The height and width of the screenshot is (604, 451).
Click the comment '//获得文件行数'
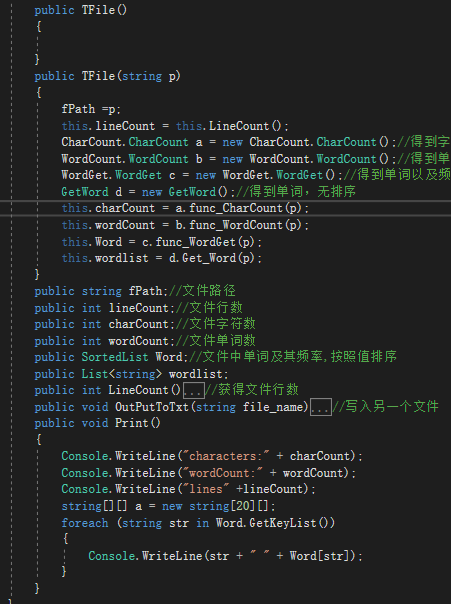[x=252, y=390]
